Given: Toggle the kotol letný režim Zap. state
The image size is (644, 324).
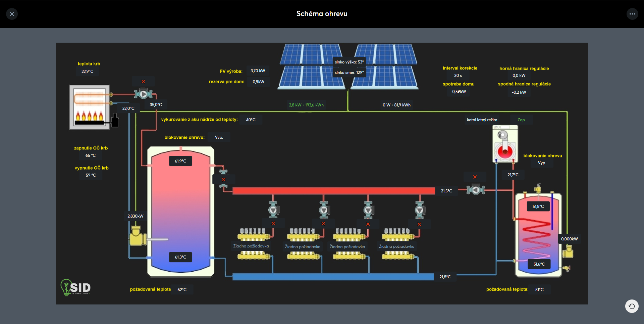Looking at the screenshot, I should [x=521, y=120].
